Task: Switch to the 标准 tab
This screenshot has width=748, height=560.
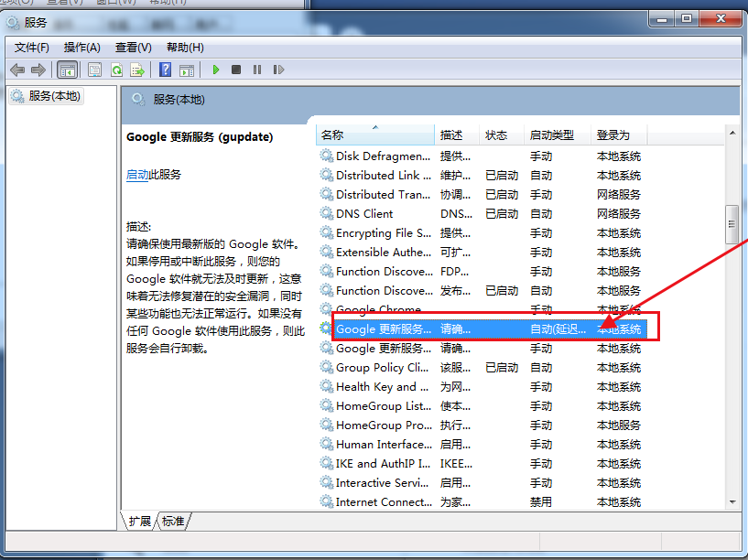Action: [173, 521]
